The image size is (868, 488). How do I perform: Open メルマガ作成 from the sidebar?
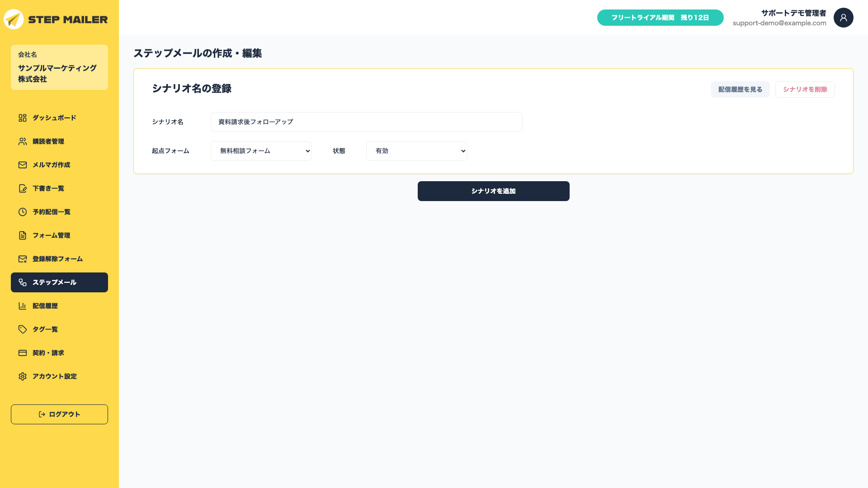coord(59,165)
